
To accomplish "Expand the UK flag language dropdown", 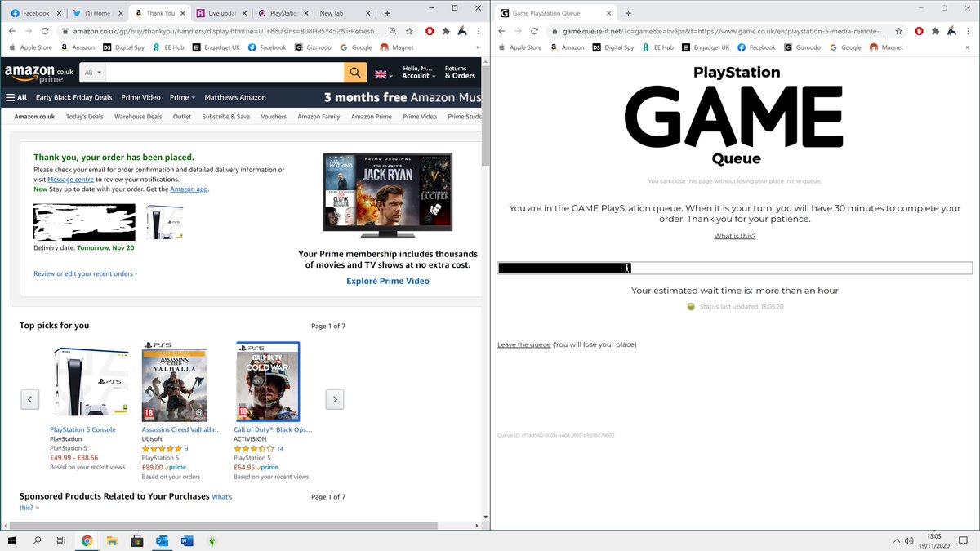I will (x=384, y=74).
